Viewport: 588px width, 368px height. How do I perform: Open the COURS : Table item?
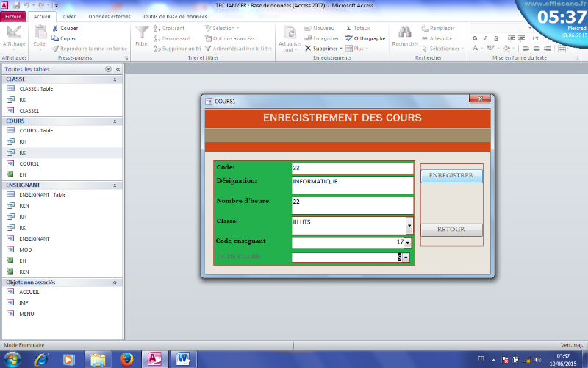pyautogui.click(x=35, y=130)
